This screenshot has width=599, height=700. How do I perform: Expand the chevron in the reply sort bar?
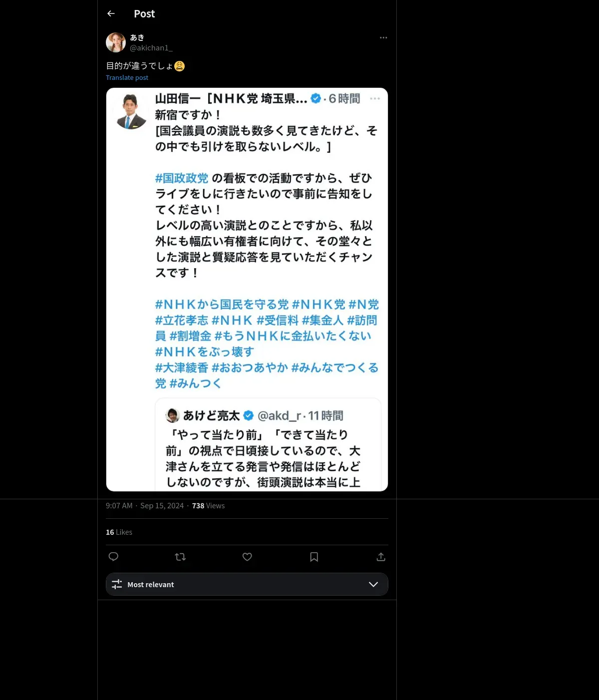pyautogui.click(x=373, y=584)
